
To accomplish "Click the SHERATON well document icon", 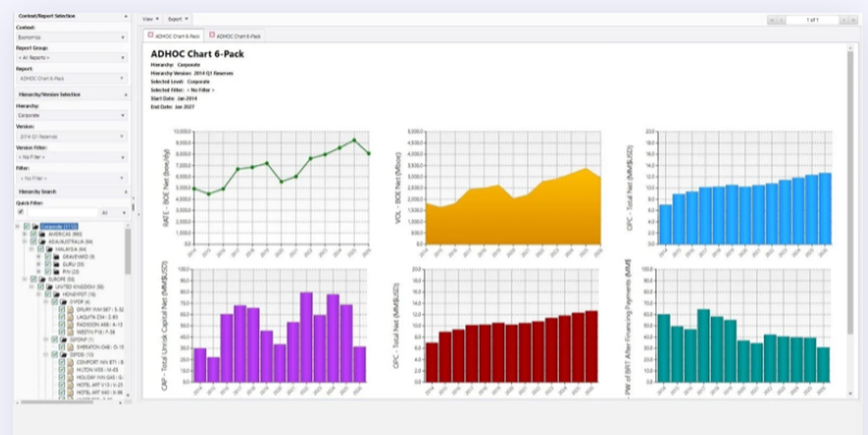I will click(x=70, y=347).
